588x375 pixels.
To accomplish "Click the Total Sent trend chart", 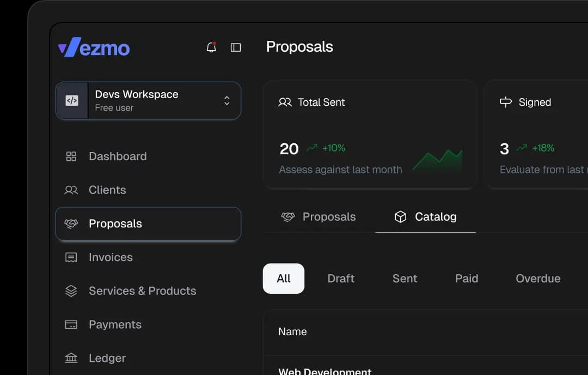I will [x=437, y=158].
